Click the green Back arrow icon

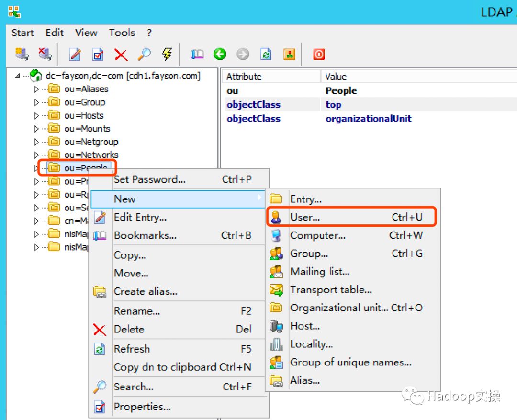[220, 54]
